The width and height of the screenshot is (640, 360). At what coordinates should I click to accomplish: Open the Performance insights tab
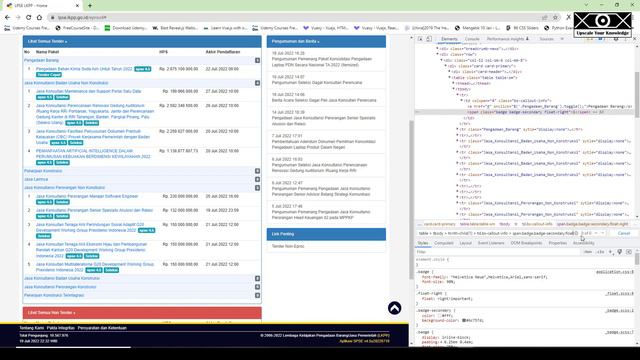coord(508,39)
